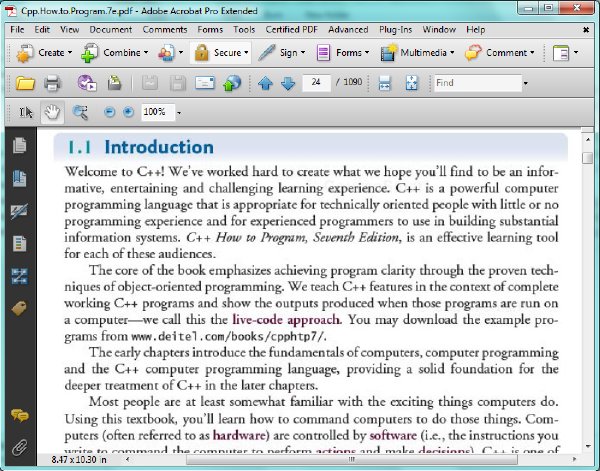Click the email envelope icon
Screen dimensions: 600x471
click(205, 83)
